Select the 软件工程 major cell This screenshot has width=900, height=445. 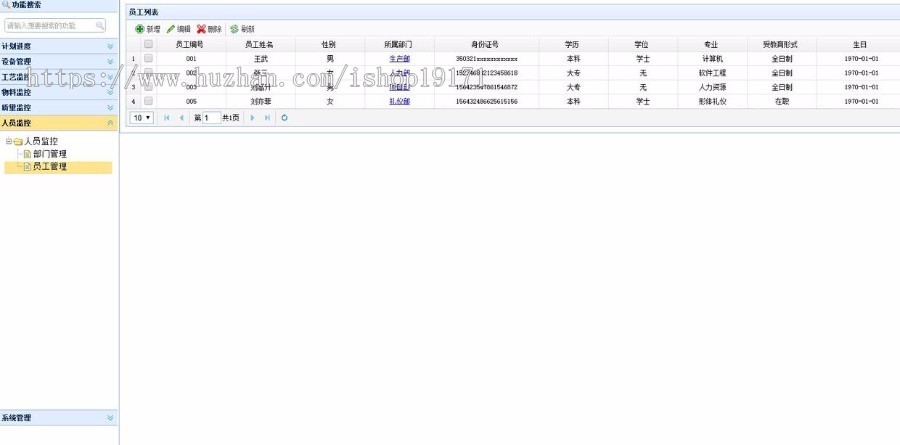pyautogui.click(x=712, y=73)
